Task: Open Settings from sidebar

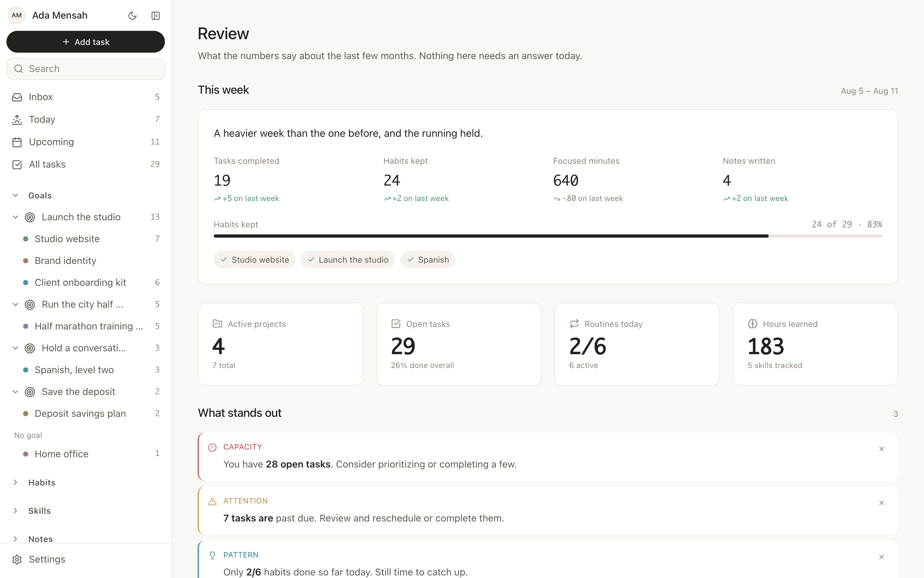Action: 86,560
